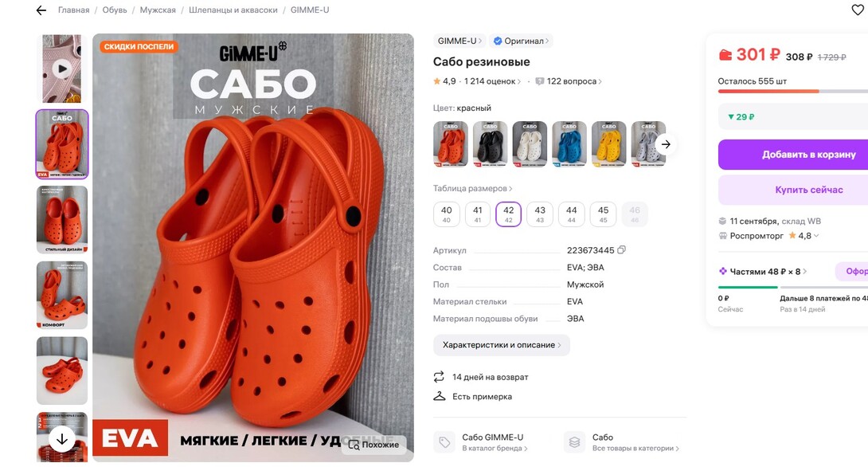This screenshot has width=868, height=467.
Task: Pick size 45
Action: coord(603,214)
